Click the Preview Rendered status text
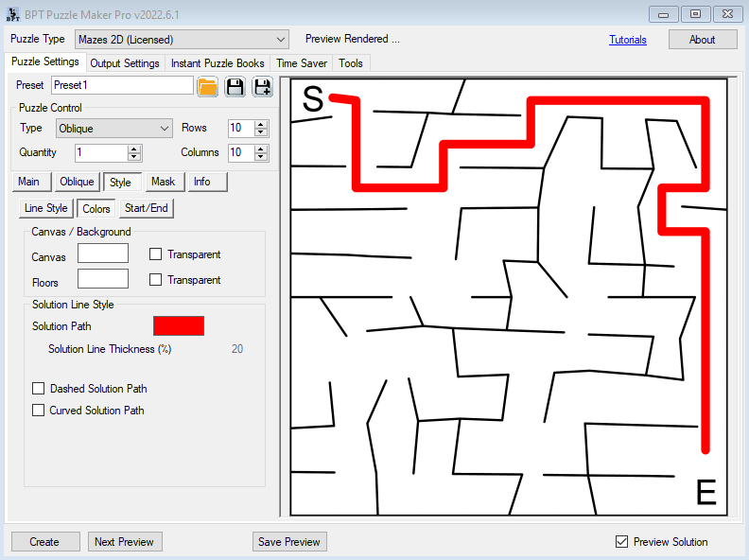The width and height of the screenshot is (749, 560). 353,39
